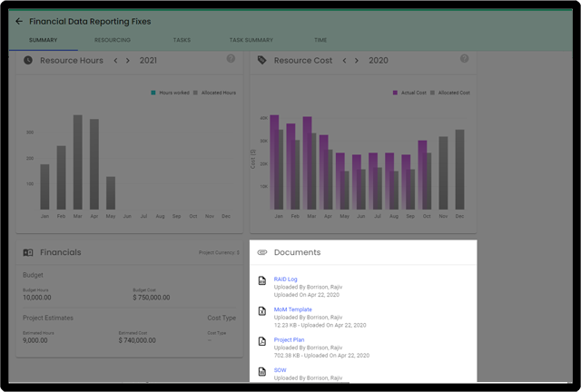Select the TIME tab
The width and height of the screenshot is (581, 392).
pyautogui.click(x=320, y=40)
